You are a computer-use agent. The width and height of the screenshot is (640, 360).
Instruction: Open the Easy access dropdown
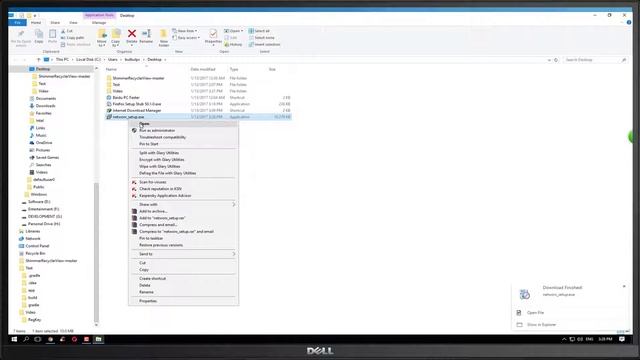tap(186, 38)
